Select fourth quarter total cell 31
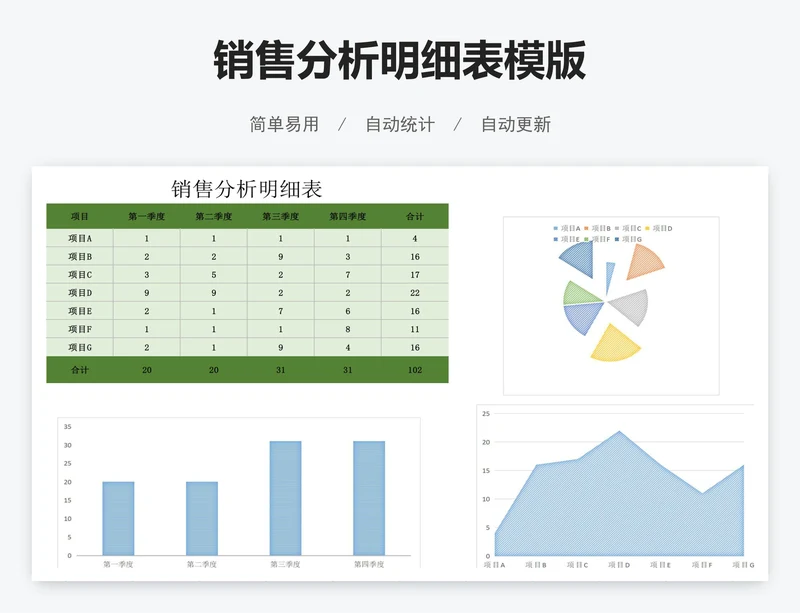Image resolution: width=800 pixels, height=613 pixels. 347,370
